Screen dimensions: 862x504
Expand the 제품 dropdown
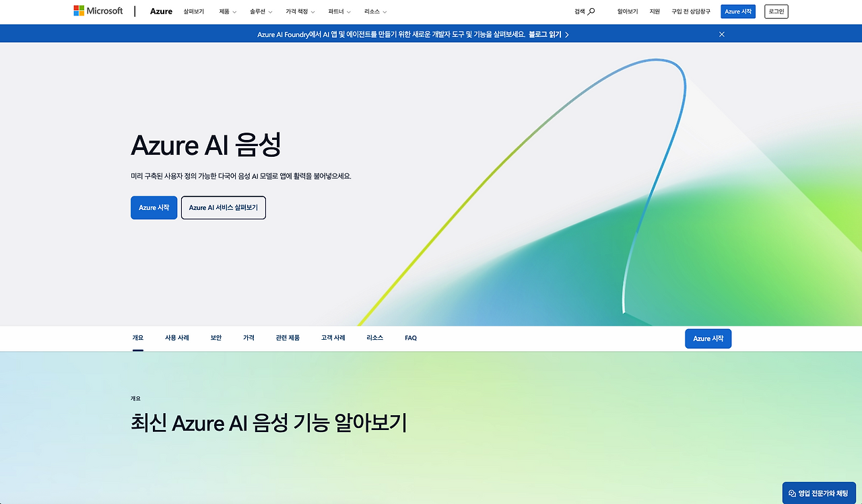[227, 11]
